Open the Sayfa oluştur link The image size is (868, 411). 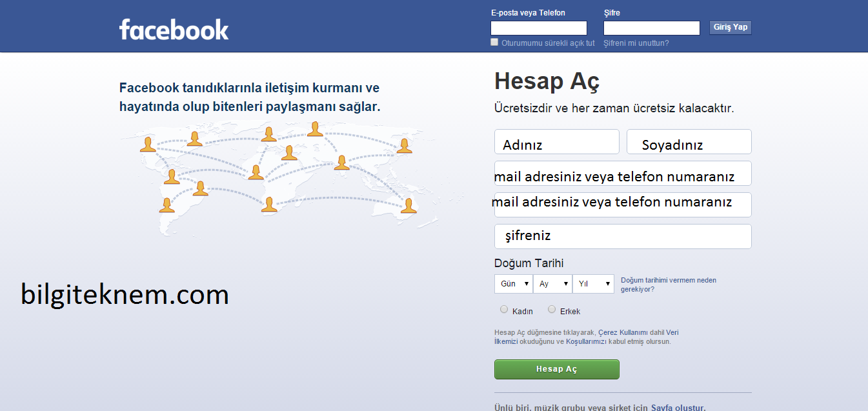677,408
